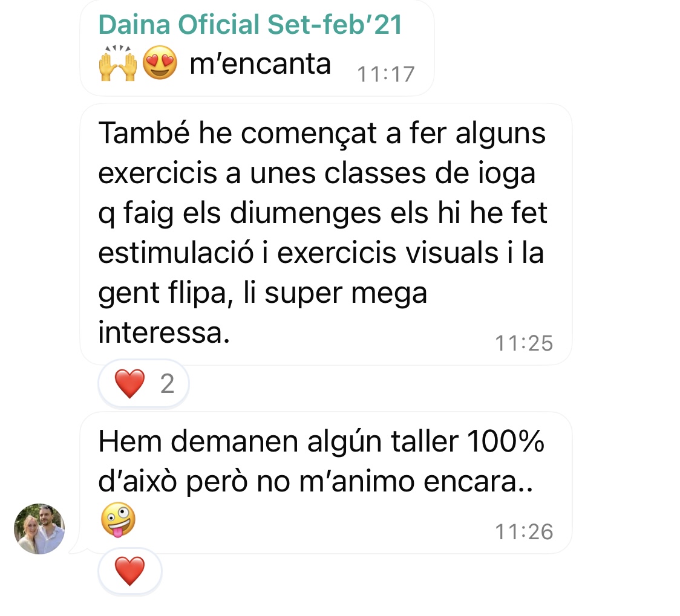Open the sender's profile photo avatar
The height and width of the screenshot is (616, 680).
point(39,528)
